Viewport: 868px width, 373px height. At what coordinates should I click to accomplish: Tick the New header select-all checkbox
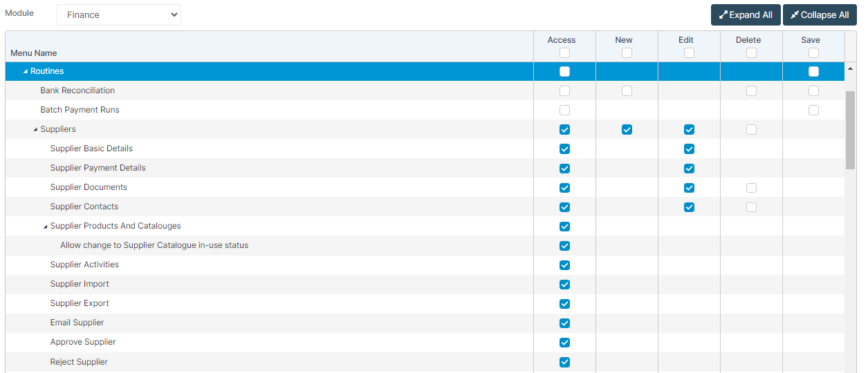pyautogui.click(x=627, y=52)
